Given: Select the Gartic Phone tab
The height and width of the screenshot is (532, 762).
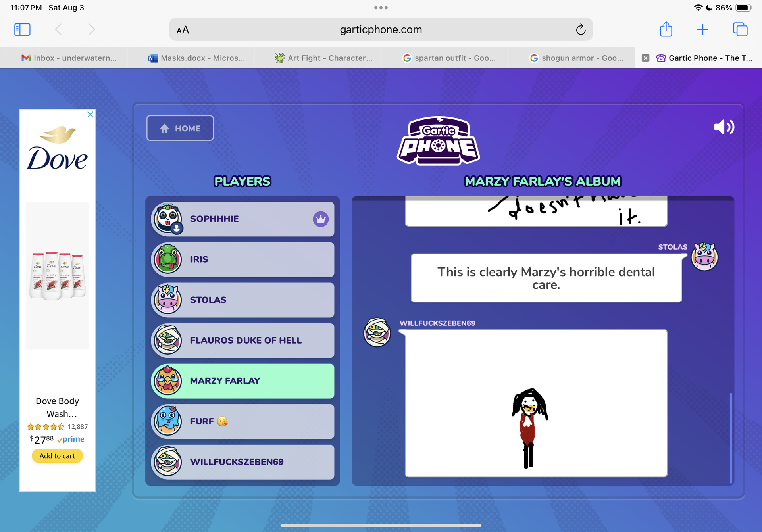Looking at the screenshot, I should [x=698, y=58].
